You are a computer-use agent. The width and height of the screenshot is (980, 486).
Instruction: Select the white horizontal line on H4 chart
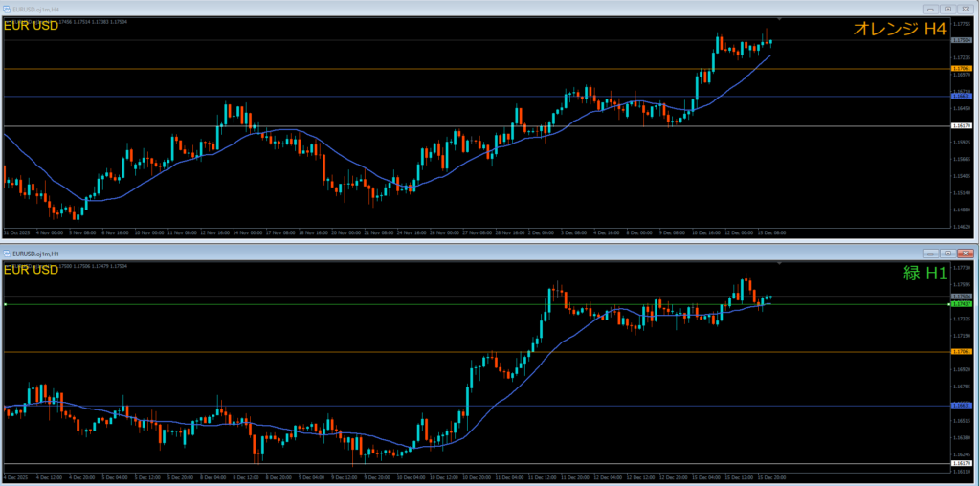(x=383, y=126)
